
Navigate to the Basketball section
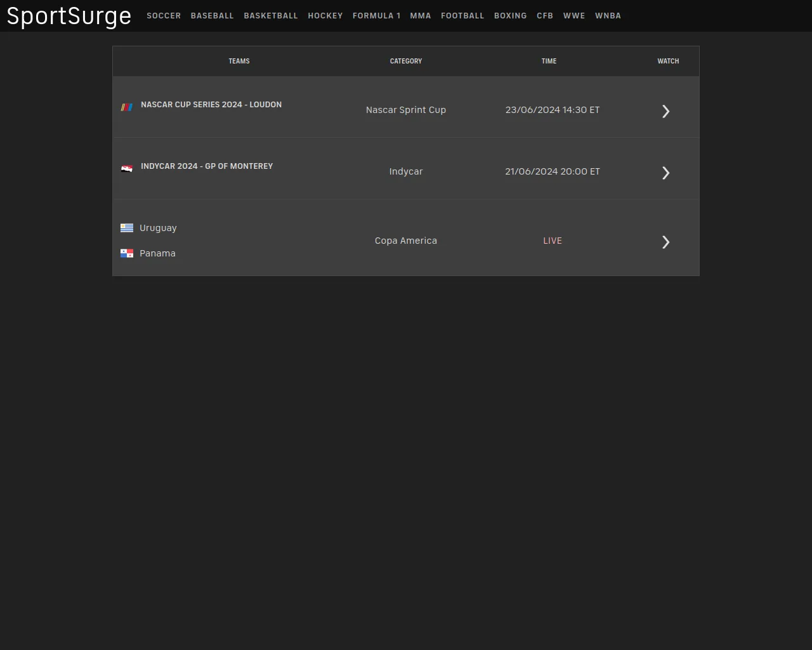tap(270, 16)
